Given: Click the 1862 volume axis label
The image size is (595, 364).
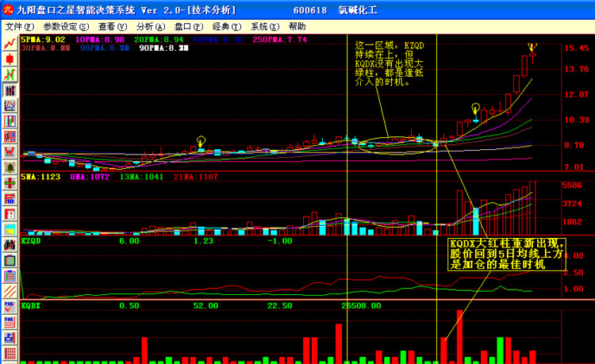Looking at the screenshot, I should pos(572,222).
